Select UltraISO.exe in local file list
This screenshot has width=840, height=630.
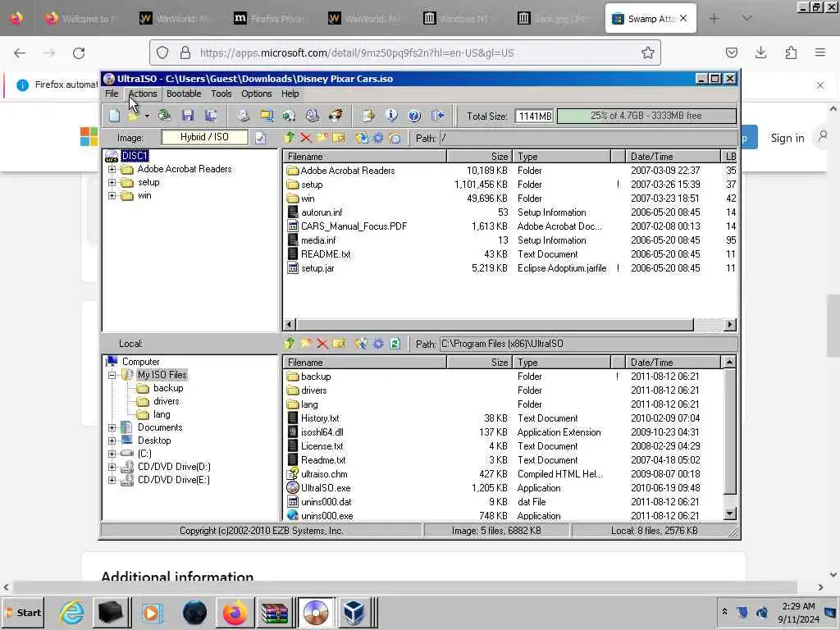tap(326, 488)
